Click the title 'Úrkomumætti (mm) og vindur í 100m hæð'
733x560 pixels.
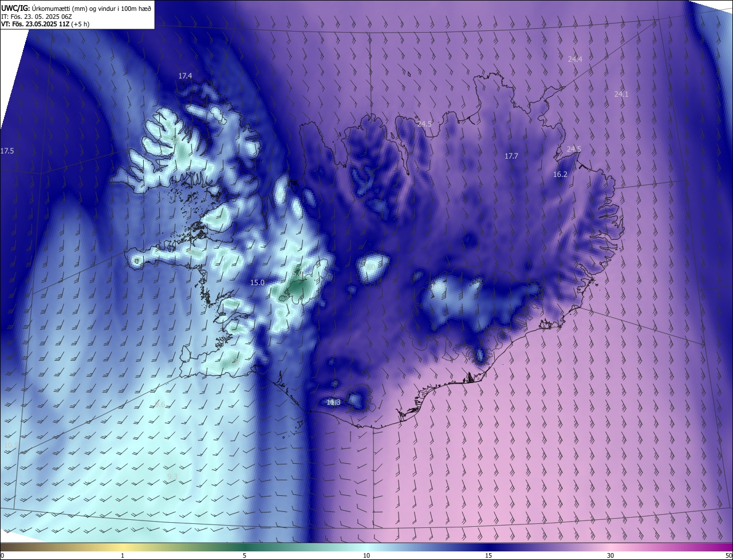[x=92, y=8]
